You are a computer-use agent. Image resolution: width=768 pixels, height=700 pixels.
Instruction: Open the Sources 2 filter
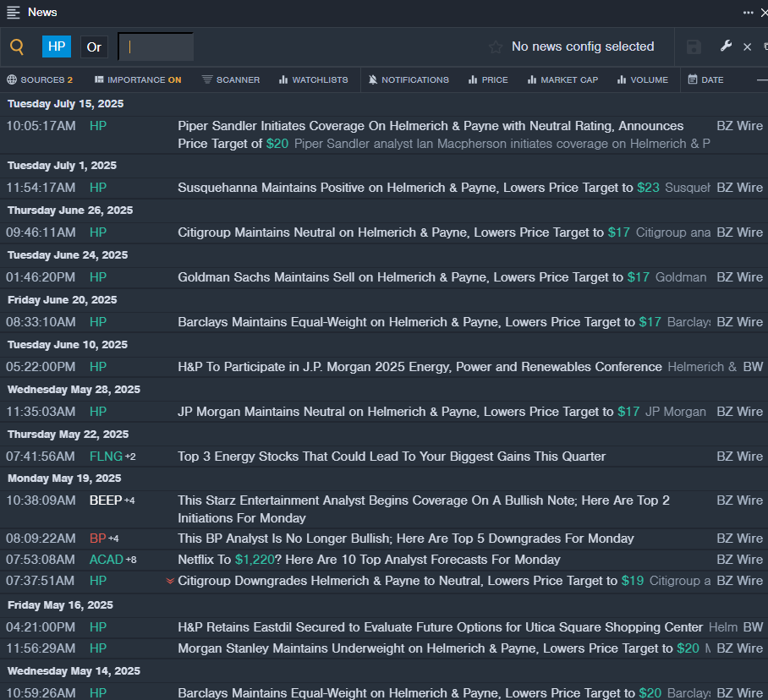[x=40, y=79]
